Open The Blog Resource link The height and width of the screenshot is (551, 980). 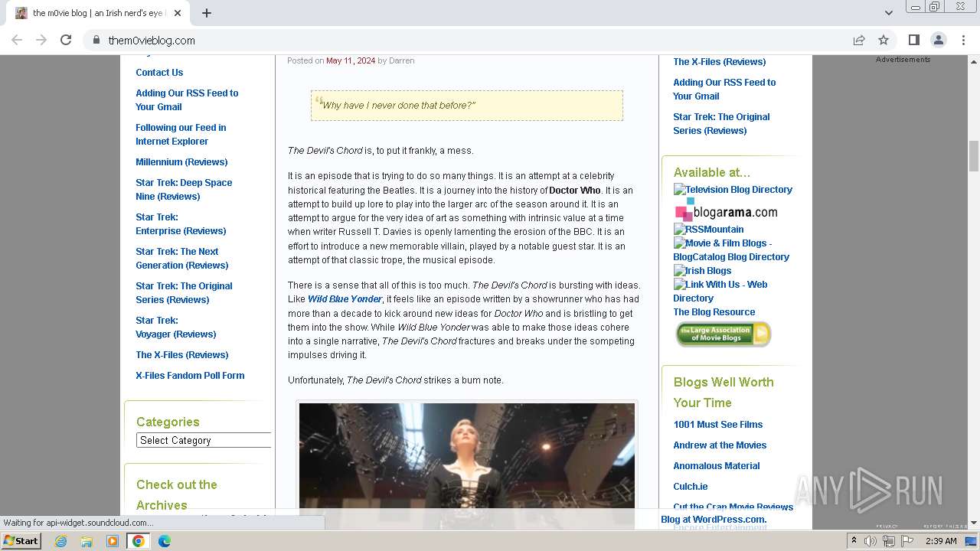pyautogui.click(x=714, y=312)
